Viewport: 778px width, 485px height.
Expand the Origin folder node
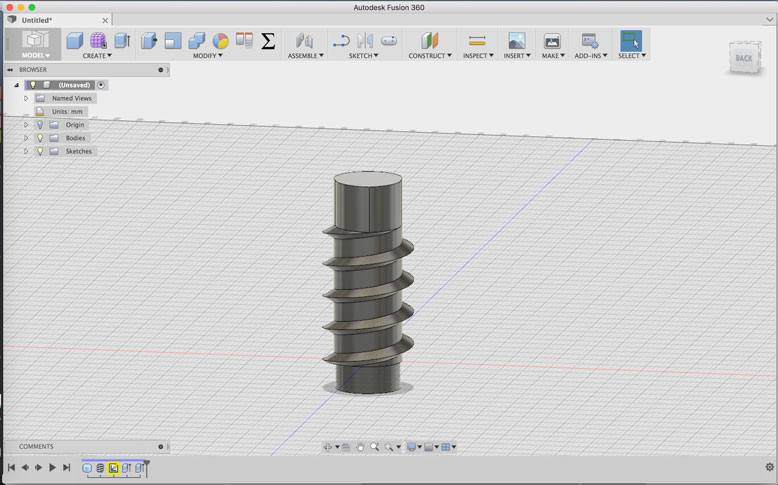click(26, 125)
